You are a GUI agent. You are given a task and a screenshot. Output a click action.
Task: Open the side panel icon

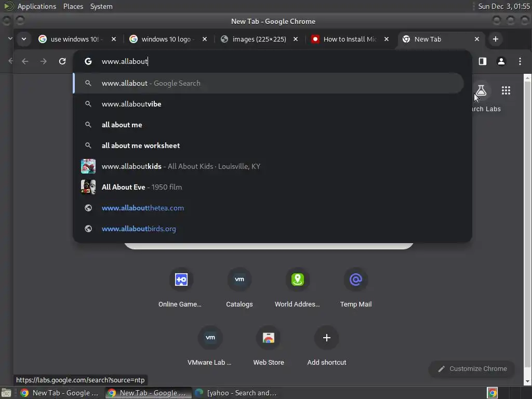[x=483, y=61]
